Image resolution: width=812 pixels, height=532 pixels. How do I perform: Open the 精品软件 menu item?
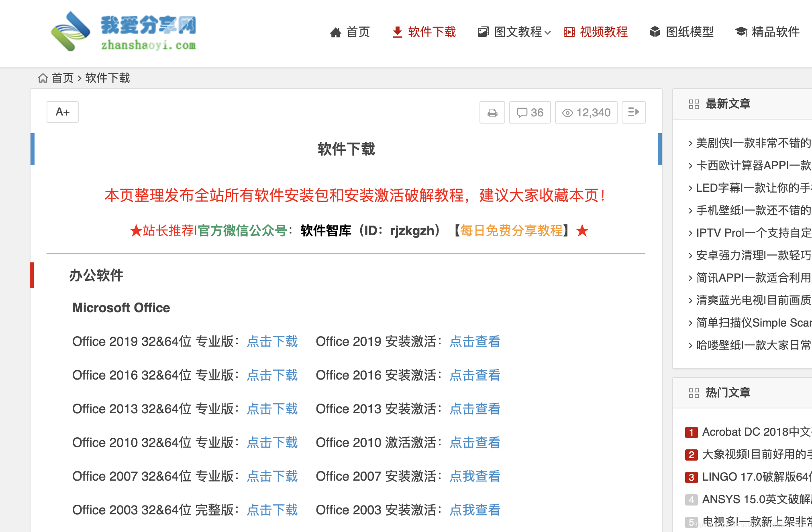[x=775, y=32]
